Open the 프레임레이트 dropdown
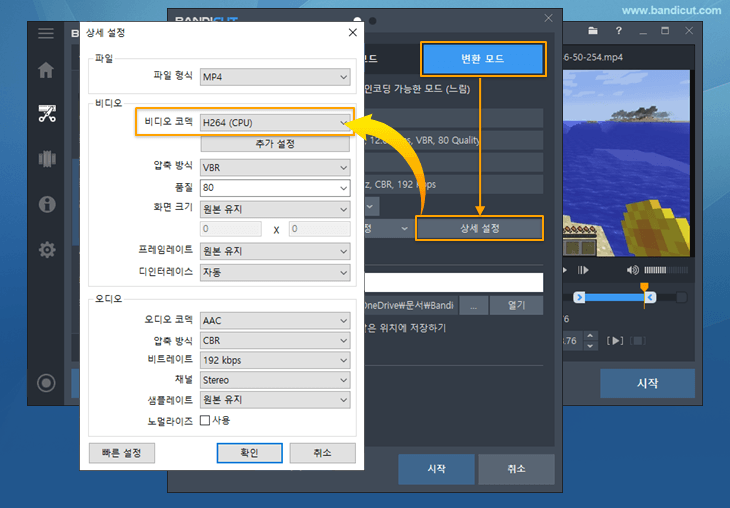730x508 pixels. (275, 251)
